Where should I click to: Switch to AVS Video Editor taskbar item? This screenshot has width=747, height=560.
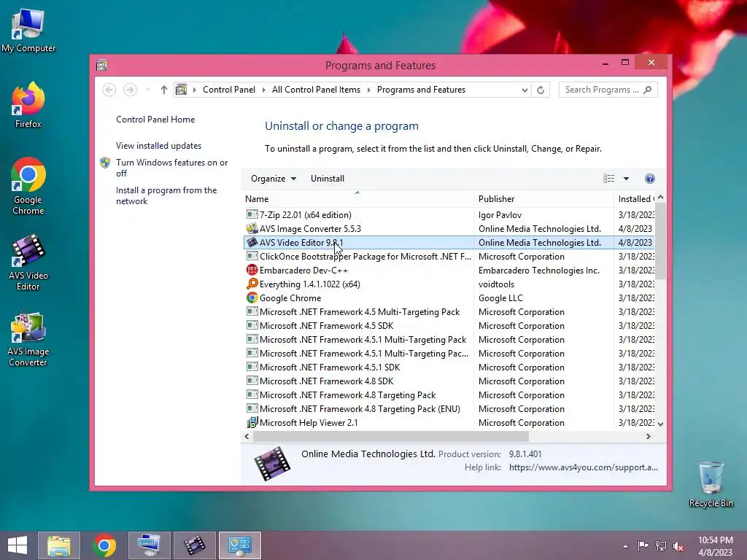point(194,545)
